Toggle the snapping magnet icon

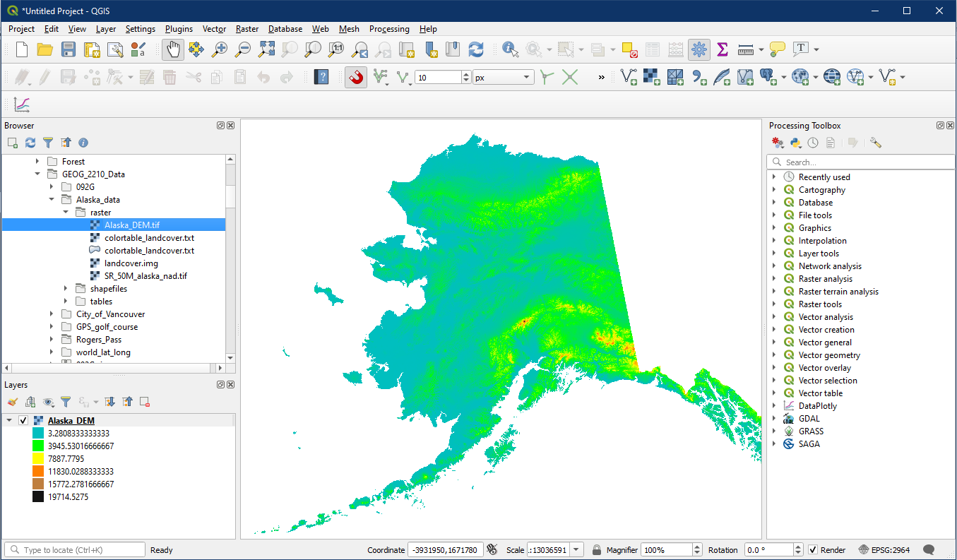click(356, 77)
